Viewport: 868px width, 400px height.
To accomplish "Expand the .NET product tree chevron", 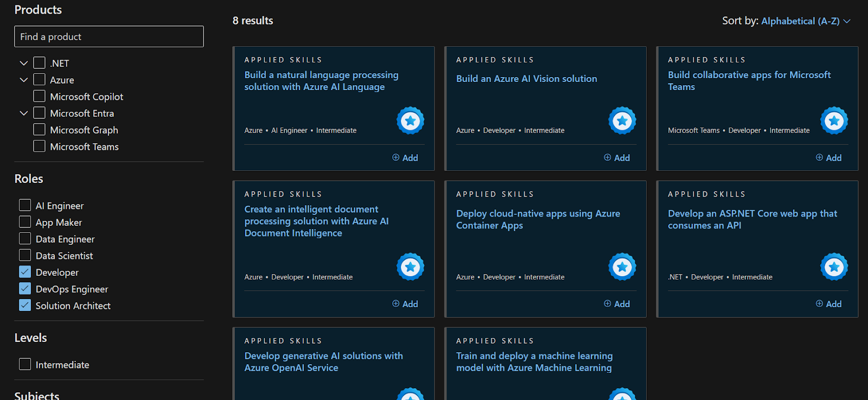I will point(23,63).
